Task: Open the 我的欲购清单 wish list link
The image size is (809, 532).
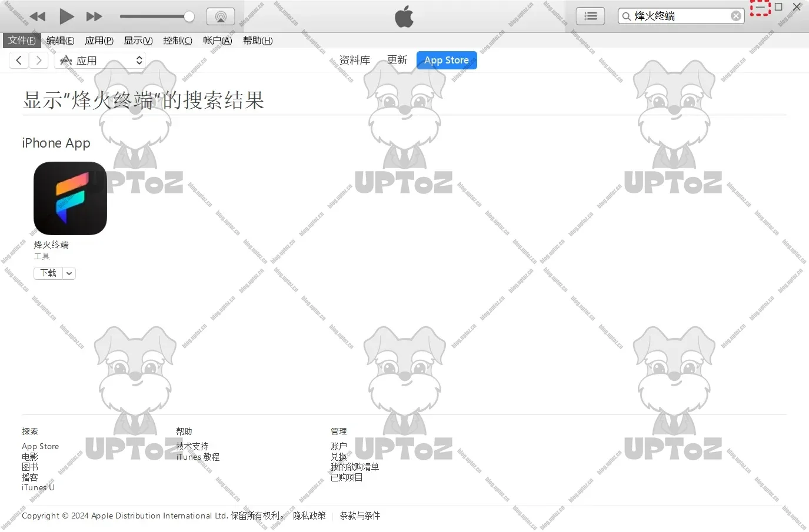Action: [355, 467]
